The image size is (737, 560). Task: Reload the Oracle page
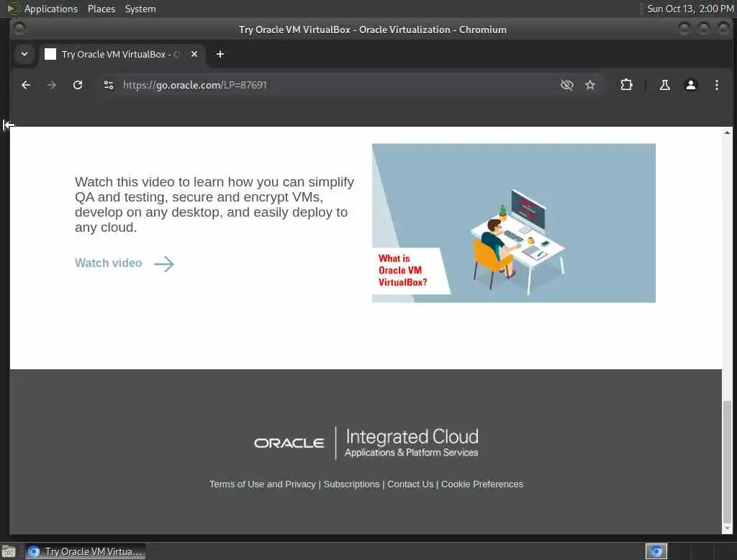point(78,85)
